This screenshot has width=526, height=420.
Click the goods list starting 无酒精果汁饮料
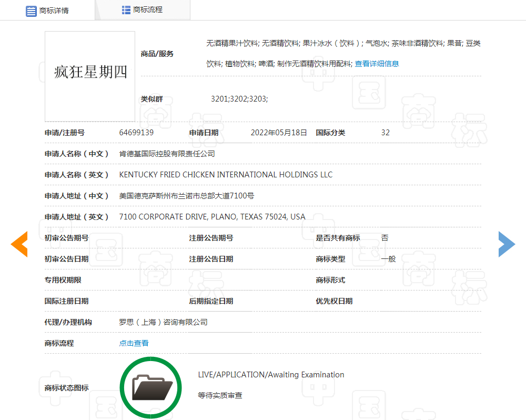pyautogui.click(x=343, y=53)
